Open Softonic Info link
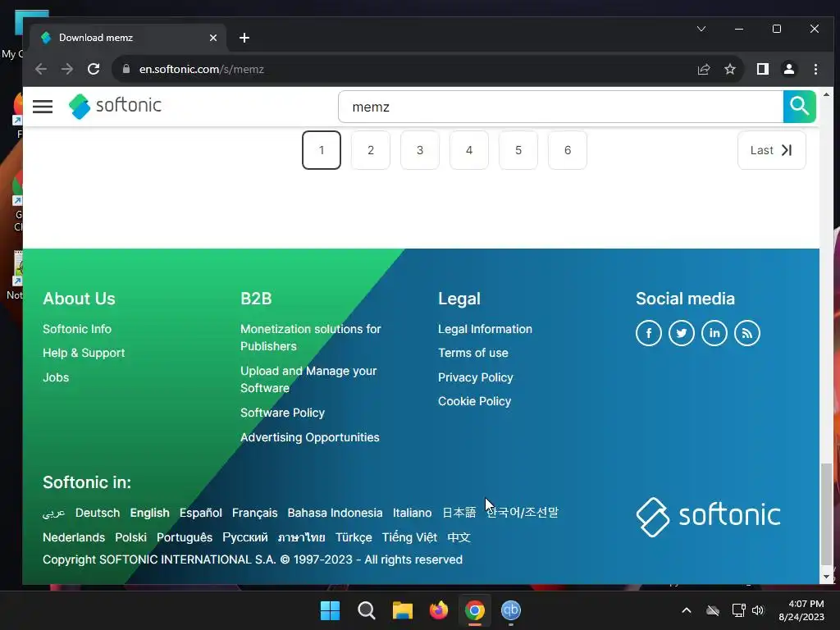The image size is (840, 630). pos(77,329)
